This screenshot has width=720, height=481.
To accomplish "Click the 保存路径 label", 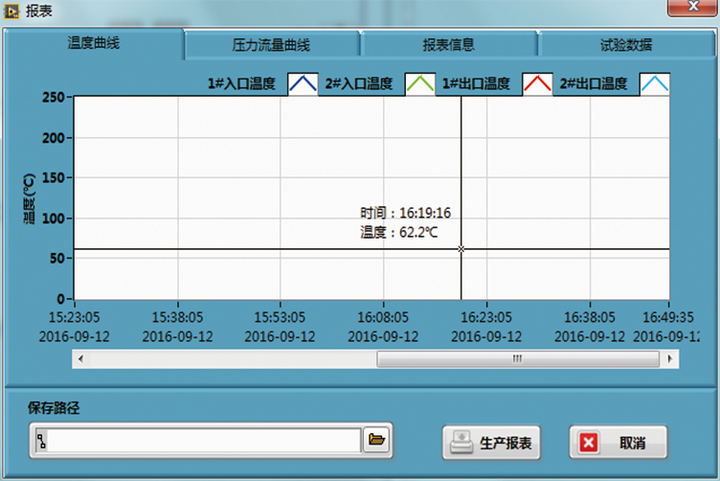I will (x=53, y=408).
